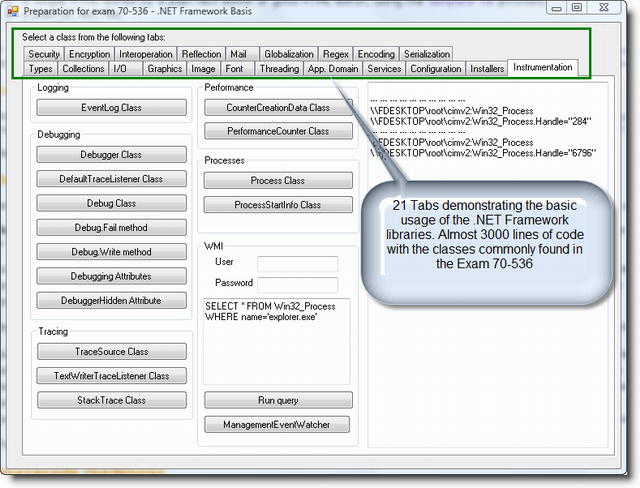Open the Threading tab
Screen dimensions: 640x488
[x=280, y=69]
